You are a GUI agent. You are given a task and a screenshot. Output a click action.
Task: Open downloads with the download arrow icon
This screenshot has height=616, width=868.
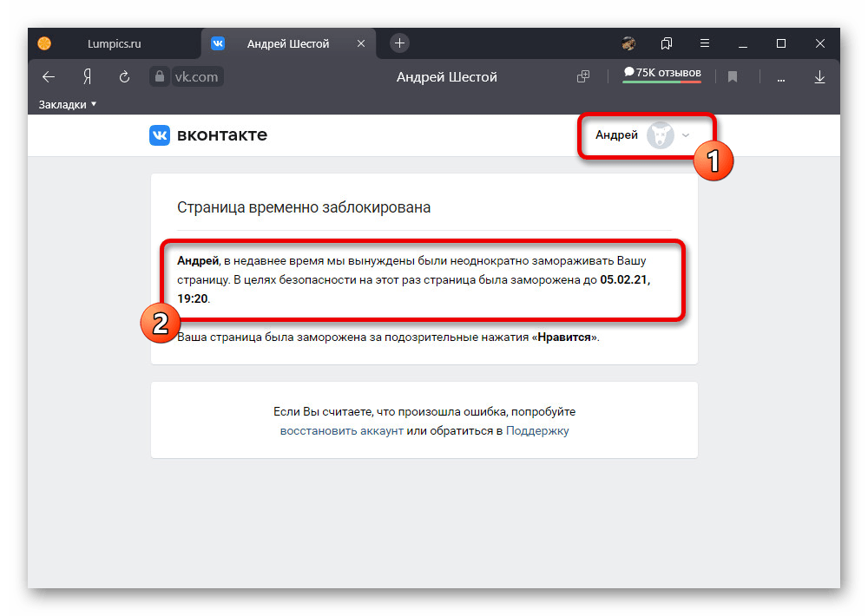tap(820, 77)
